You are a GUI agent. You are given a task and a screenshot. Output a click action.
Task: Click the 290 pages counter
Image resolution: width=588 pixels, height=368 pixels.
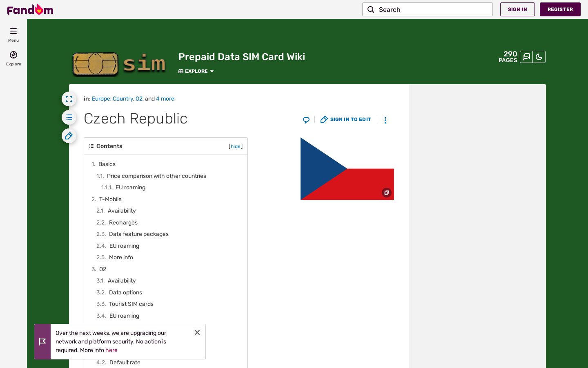coord(508,57)
